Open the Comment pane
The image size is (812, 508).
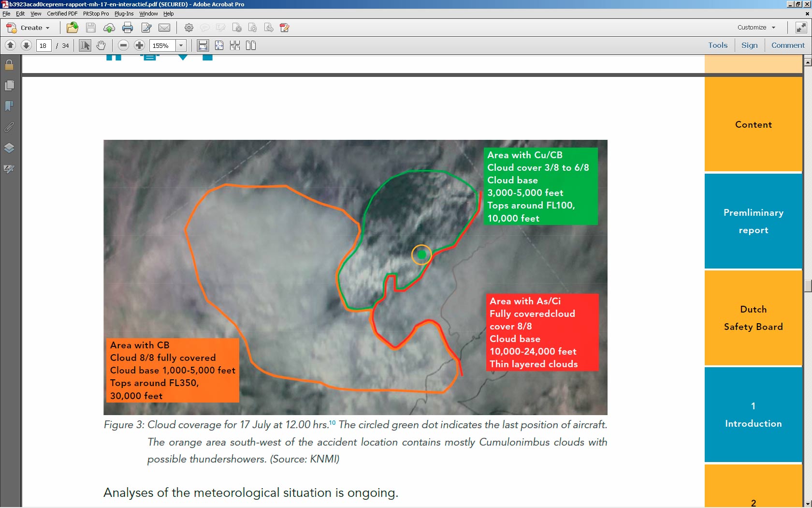pyautogui.click(x=787, y=45)
